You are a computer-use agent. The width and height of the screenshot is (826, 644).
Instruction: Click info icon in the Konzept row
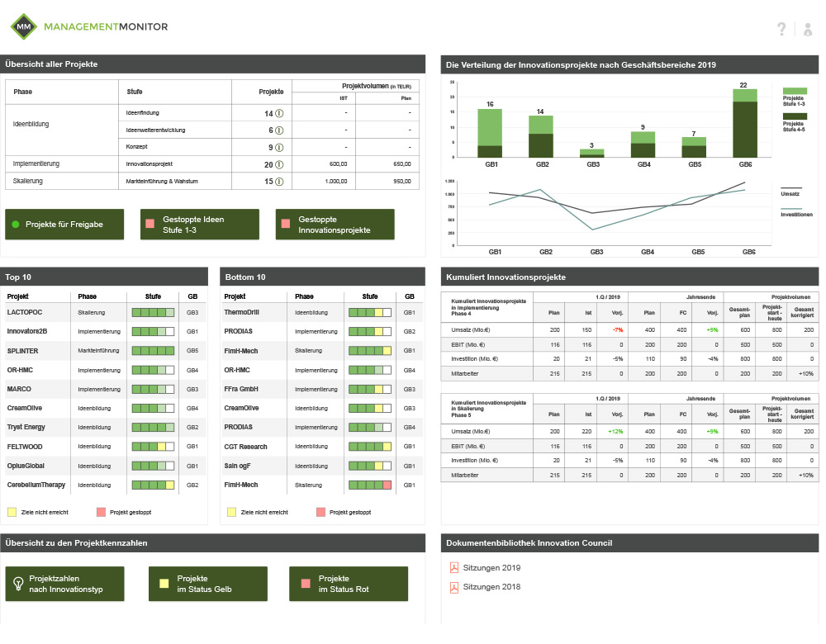pos(280,148)
